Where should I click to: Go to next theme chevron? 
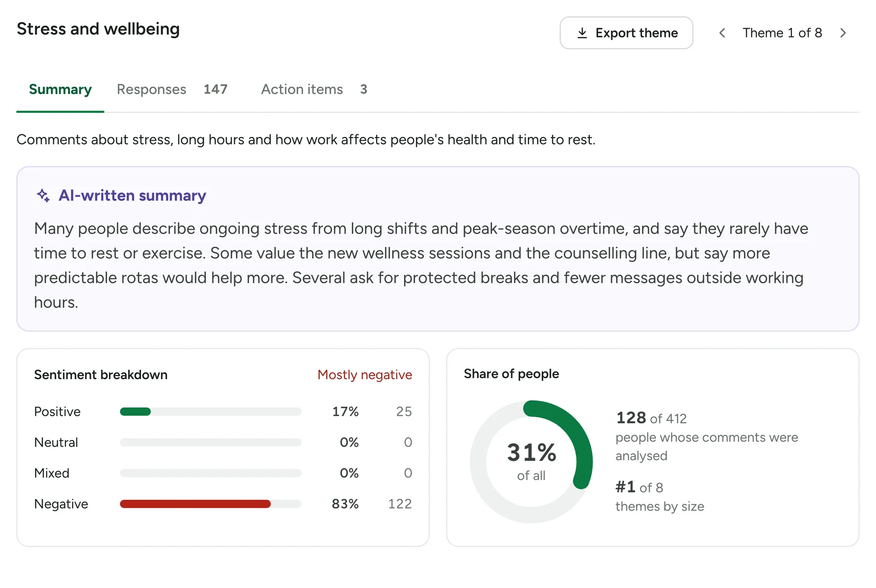point(843,33)
